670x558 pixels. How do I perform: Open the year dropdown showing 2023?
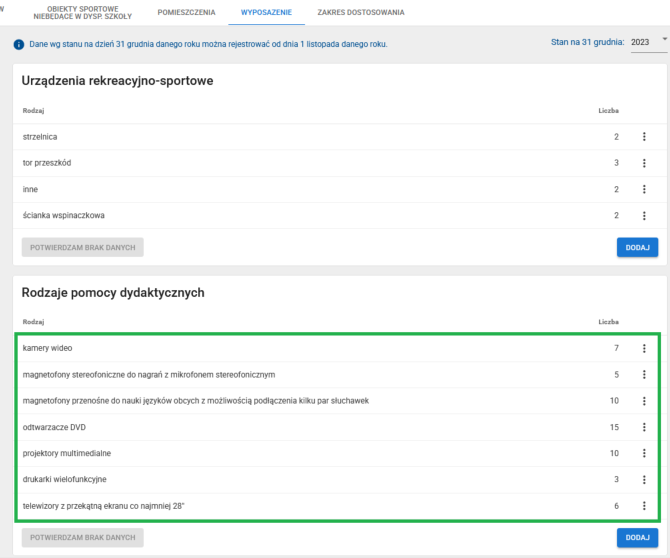click(649, 43)
